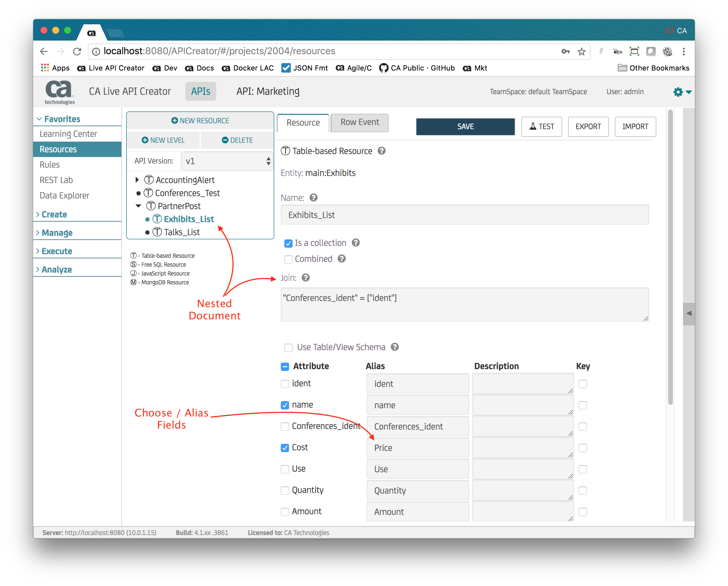Click the NEW RESOURCE button

pos(200,121)
